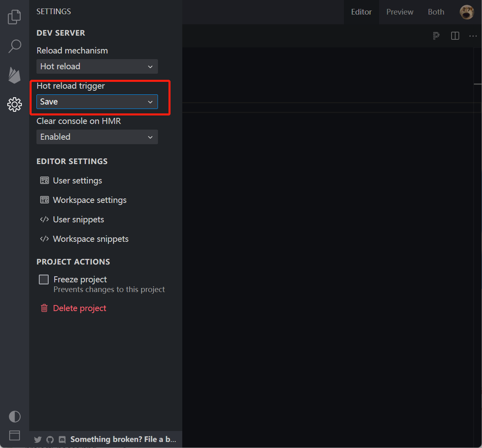Toggle the light/dark theme icon
The height and width of the screenshot is (448, 482).
pyautogui.click(x=15, y=416)
